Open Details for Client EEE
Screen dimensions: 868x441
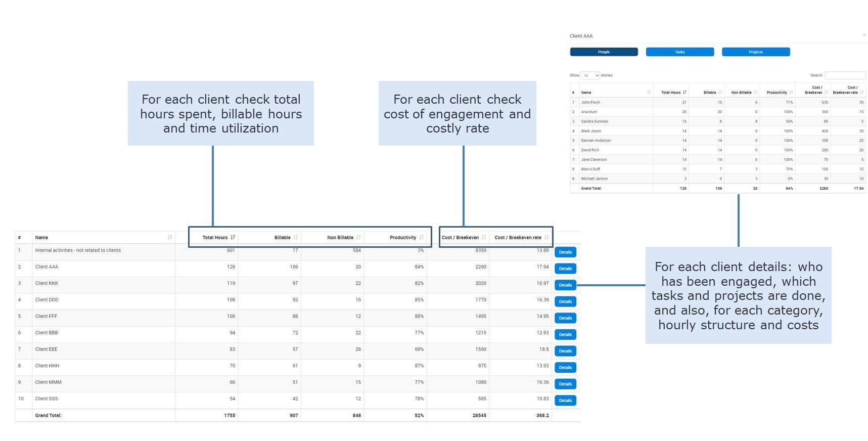tap(565, 351)
